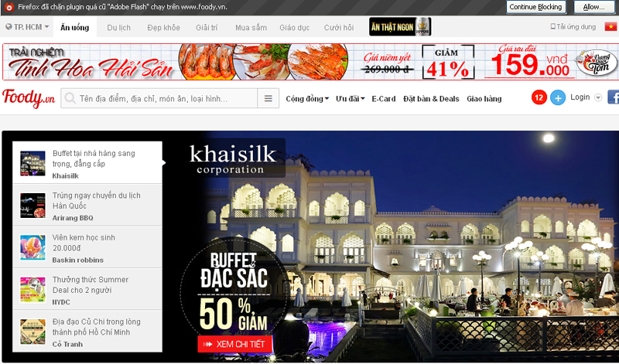Expand the Cộng đồng dropdown
The height and width of the screenshot is (364, 619).
point(307,99)
